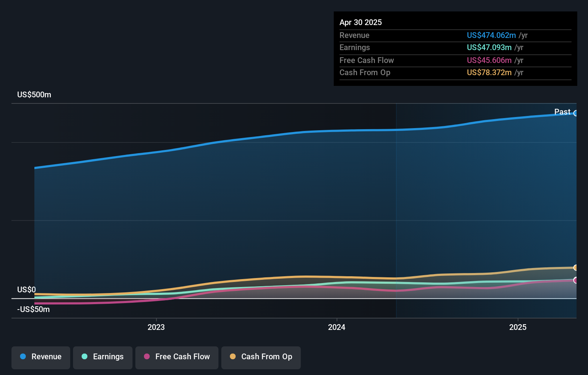
Task: Click the -US$50m y-axis label
Action: point(33,309)
